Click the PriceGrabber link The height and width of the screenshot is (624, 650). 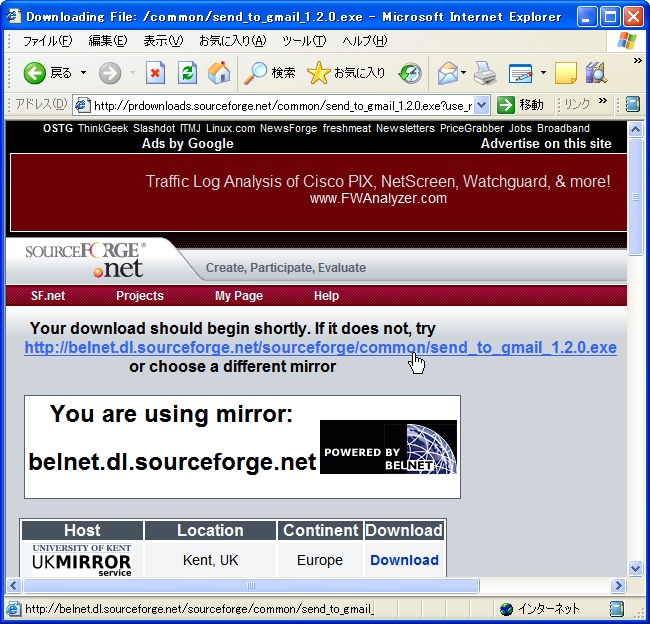pyautogui.click(x=472, y=128)
